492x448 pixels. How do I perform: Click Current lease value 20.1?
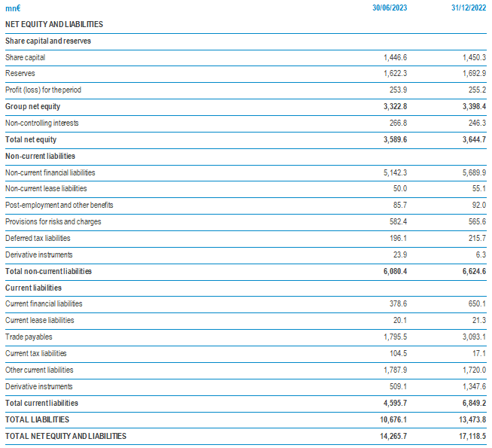point(400,320)
